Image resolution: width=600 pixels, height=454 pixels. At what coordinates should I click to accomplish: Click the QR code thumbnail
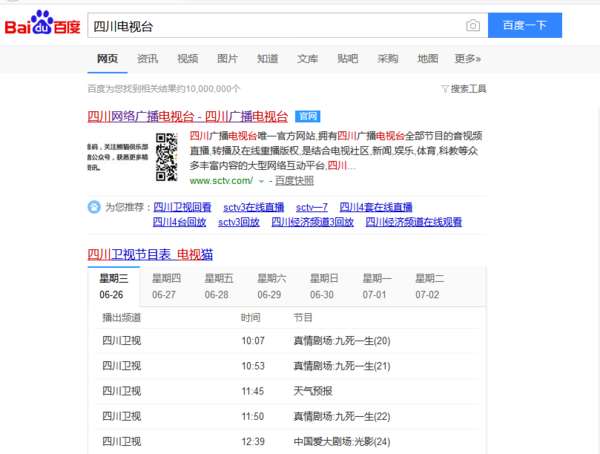[166, 157]
